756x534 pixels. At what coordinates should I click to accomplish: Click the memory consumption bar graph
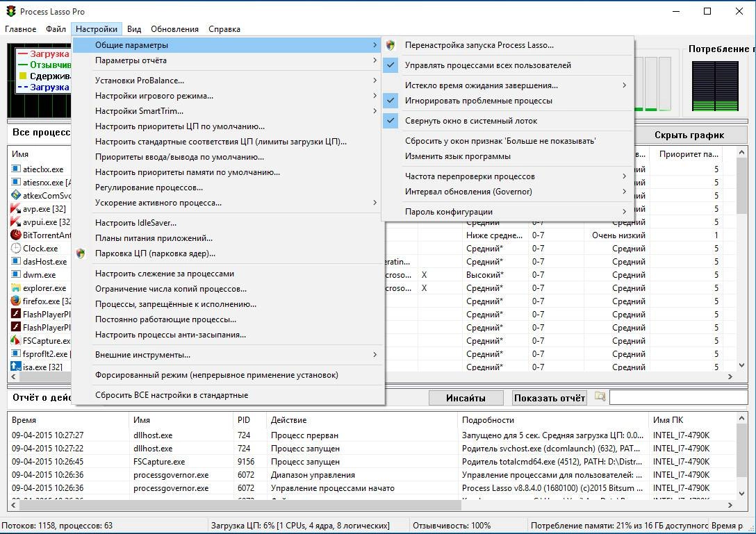click(715, 86)
